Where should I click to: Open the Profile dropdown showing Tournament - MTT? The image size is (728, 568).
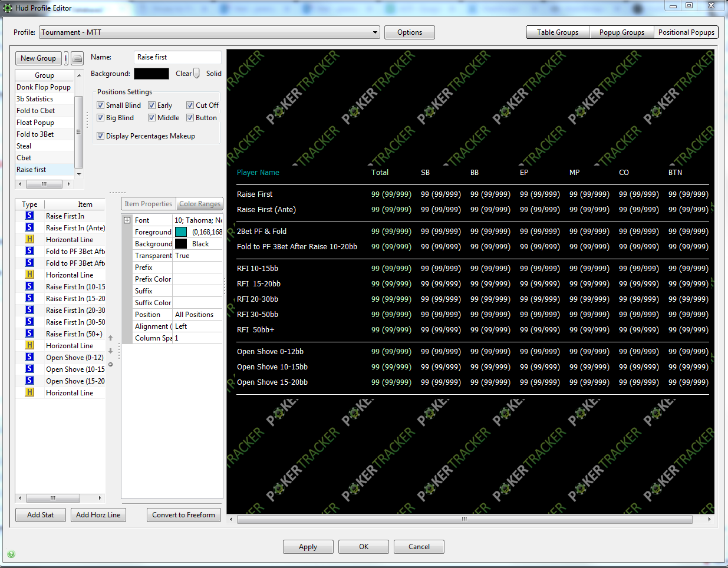click(x=210, y=32)
